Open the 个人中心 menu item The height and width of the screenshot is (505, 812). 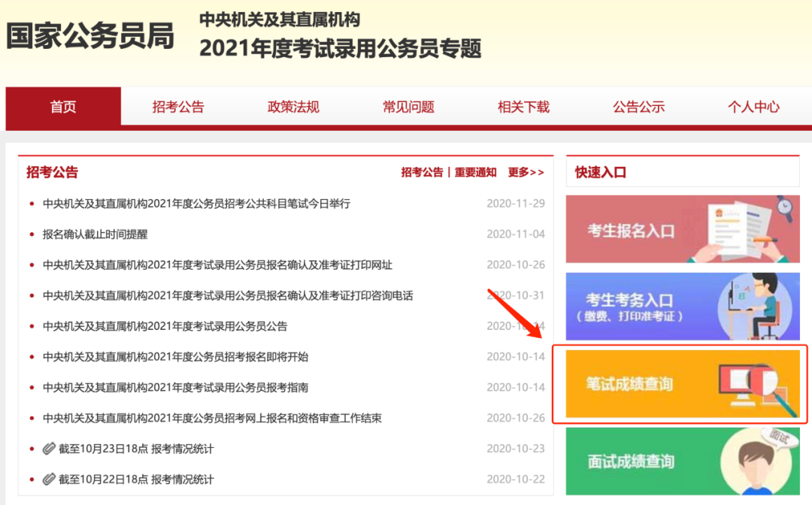click(x=753, y=106)
